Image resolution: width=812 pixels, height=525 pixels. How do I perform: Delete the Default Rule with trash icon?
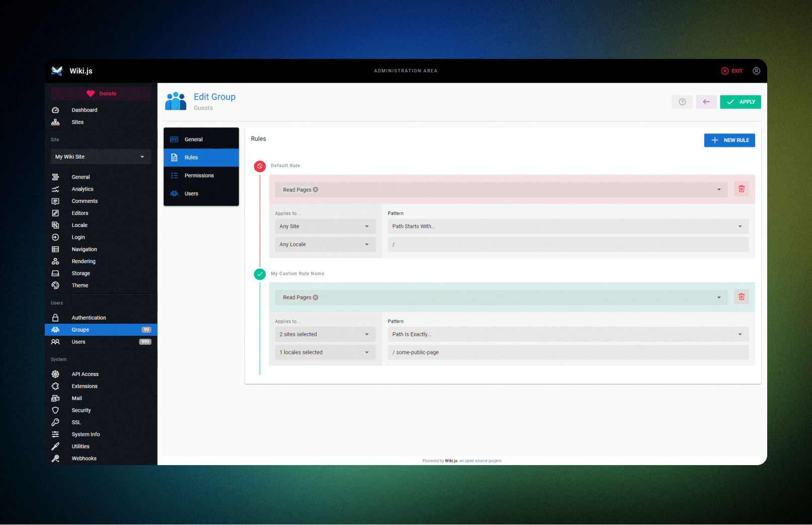coord(741,189)
